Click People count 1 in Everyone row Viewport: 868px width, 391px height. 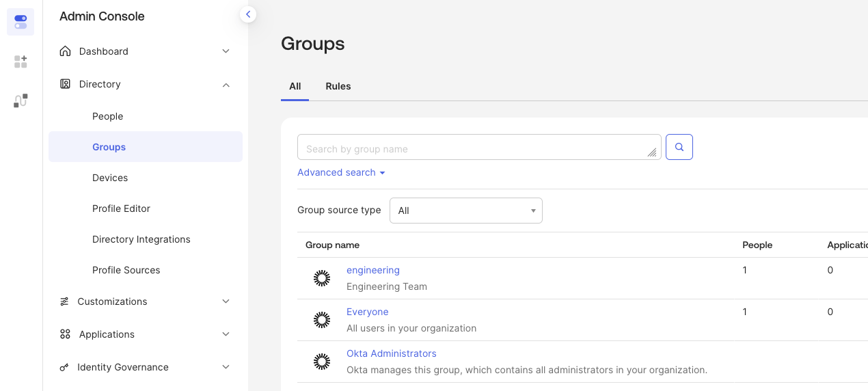(x=745, y=312)
